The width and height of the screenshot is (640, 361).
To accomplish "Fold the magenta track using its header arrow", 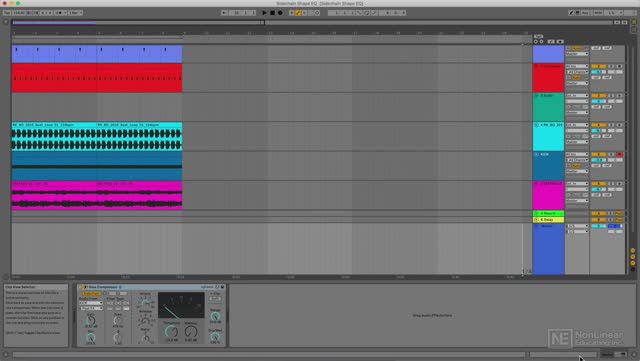I will (x=537, y=184).
